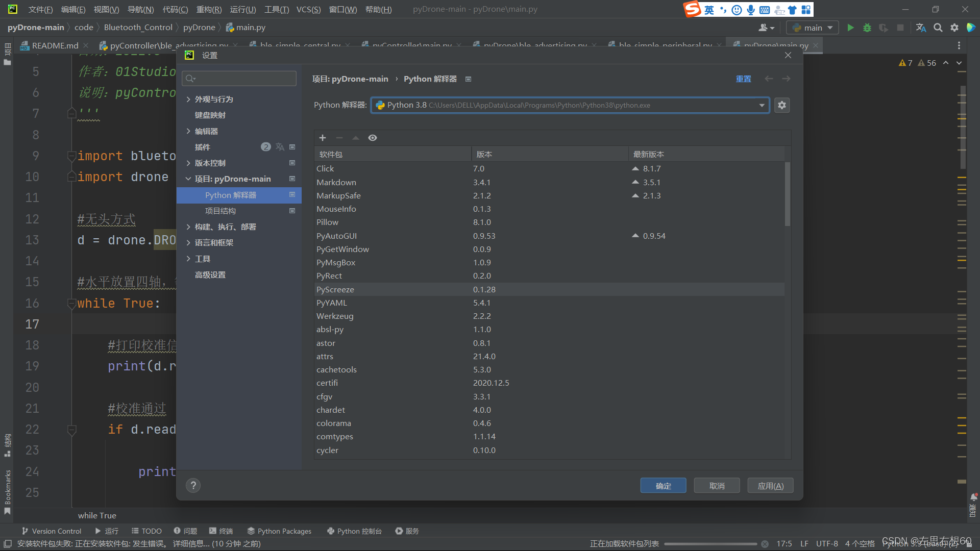Image resolution: width=980 pixels, height=551 pixels.
Task: Open interpreter settings gear button
Action: point(782,105)
